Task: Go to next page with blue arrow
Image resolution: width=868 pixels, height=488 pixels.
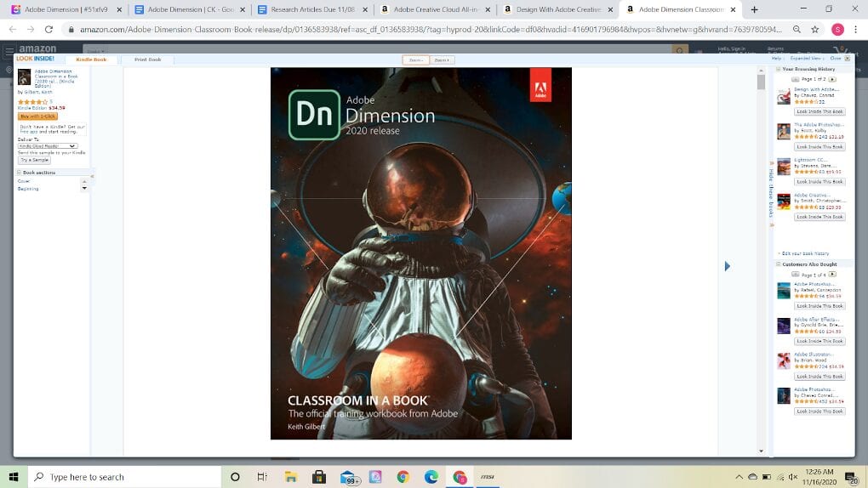Action: [728, 266]
